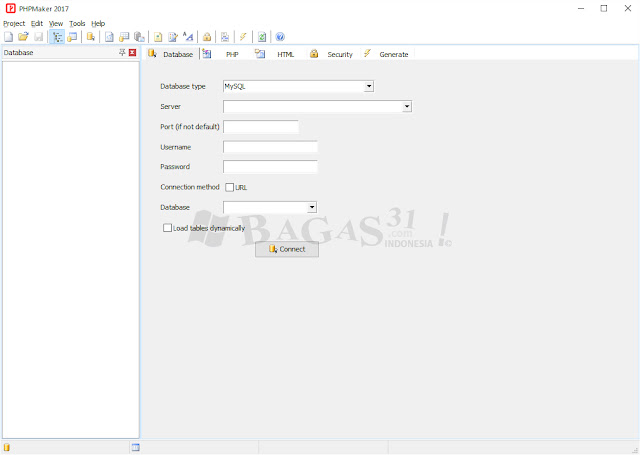The width and height of the screenshot is (640, 455).
Task: Click the New Project toolbar icon
Action: pyautogui.click(x=9, y=37)
